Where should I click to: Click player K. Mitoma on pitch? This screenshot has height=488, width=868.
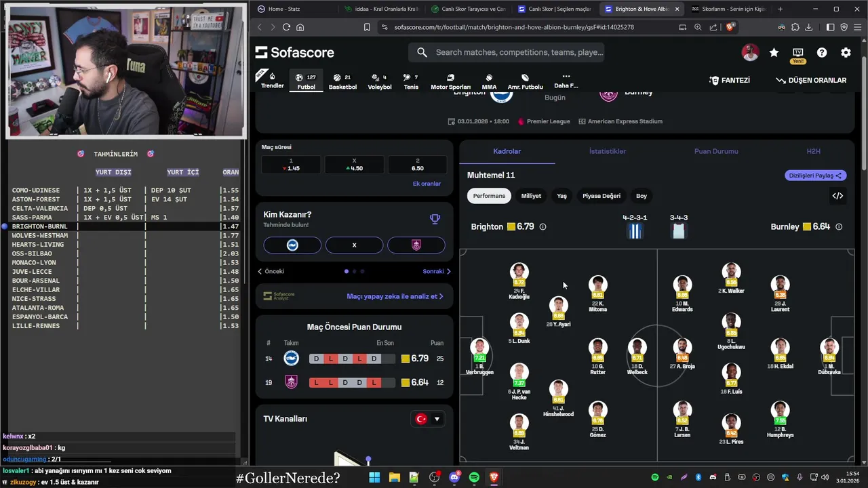coord(597,293)
